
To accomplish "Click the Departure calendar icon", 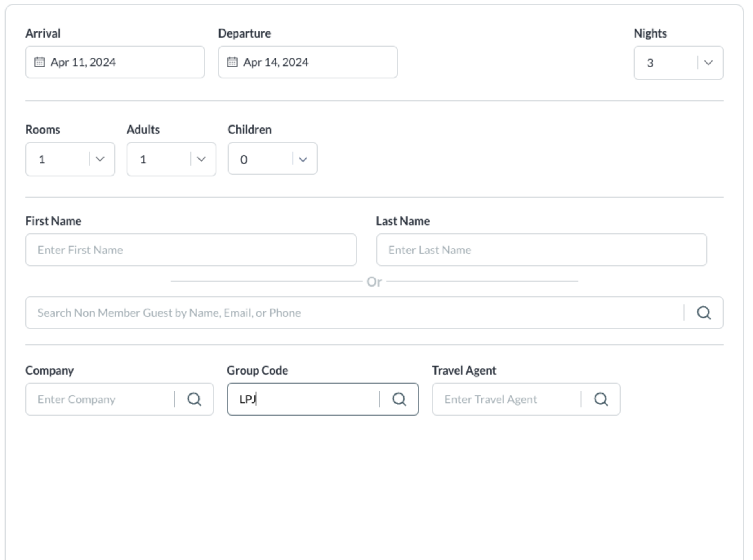I will pos(232,62).
